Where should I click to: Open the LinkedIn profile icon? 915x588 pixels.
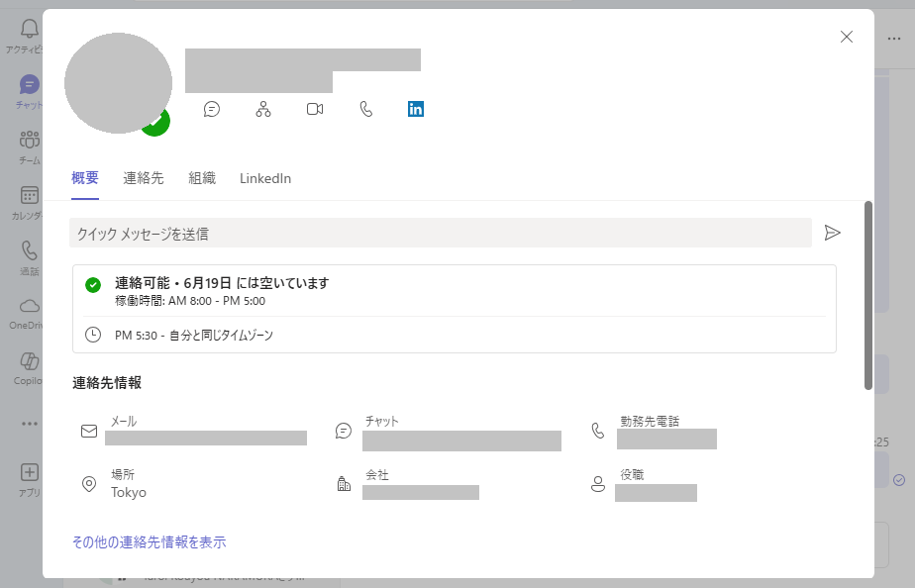tap(416, 109)
